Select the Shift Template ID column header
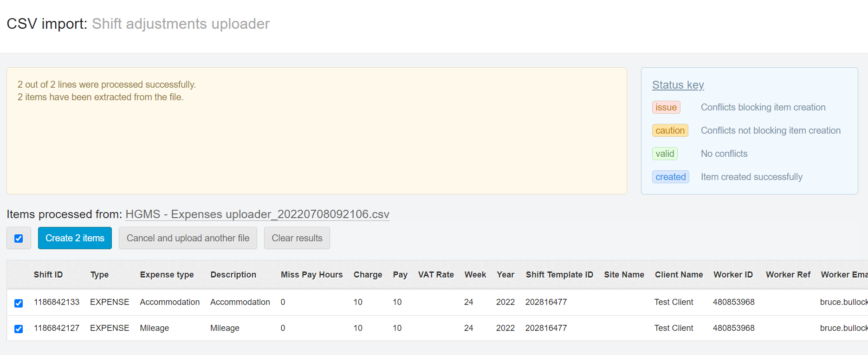The height and width of the screenshot is (355, 868). pos(559,275)
